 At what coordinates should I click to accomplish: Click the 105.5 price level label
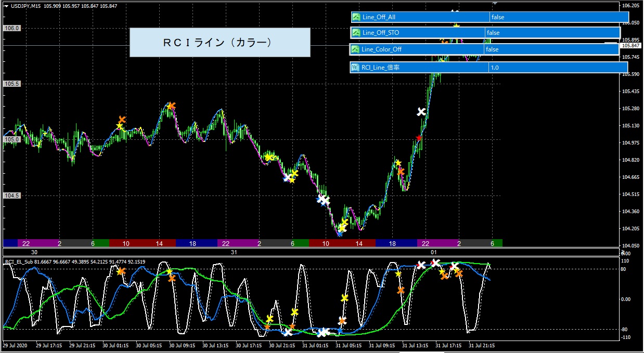(12, 84)
